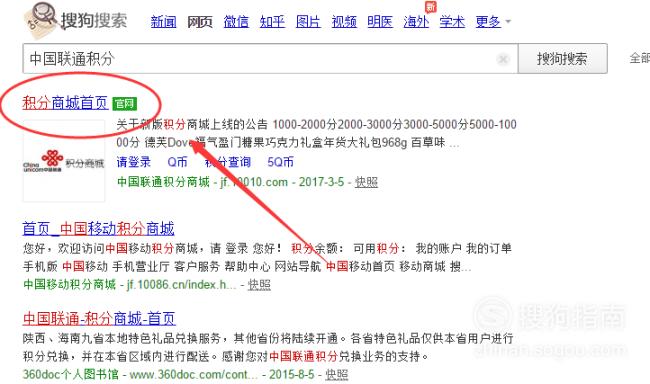Select the 学术 search tab

pos(452,22)
